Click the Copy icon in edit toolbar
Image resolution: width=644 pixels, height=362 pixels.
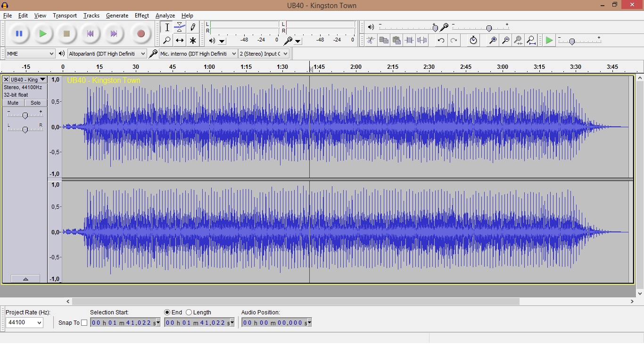tap(384, 41)
